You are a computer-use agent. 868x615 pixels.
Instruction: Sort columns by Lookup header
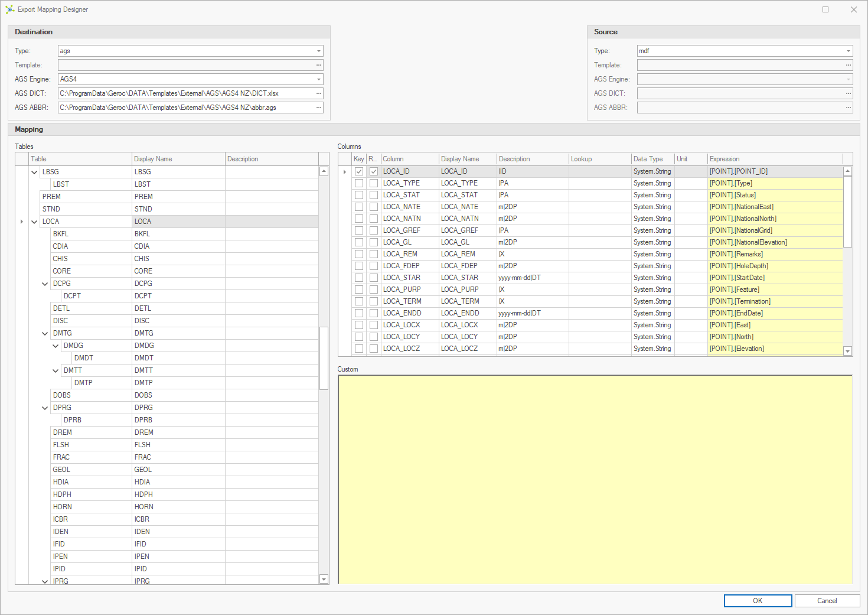tap(600, 159)
